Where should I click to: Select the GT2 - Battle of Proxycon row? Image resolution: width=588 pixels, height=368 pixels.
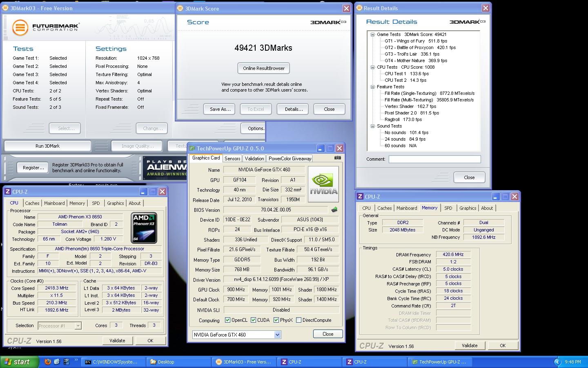pyautogui.click(x=420, y=47)
